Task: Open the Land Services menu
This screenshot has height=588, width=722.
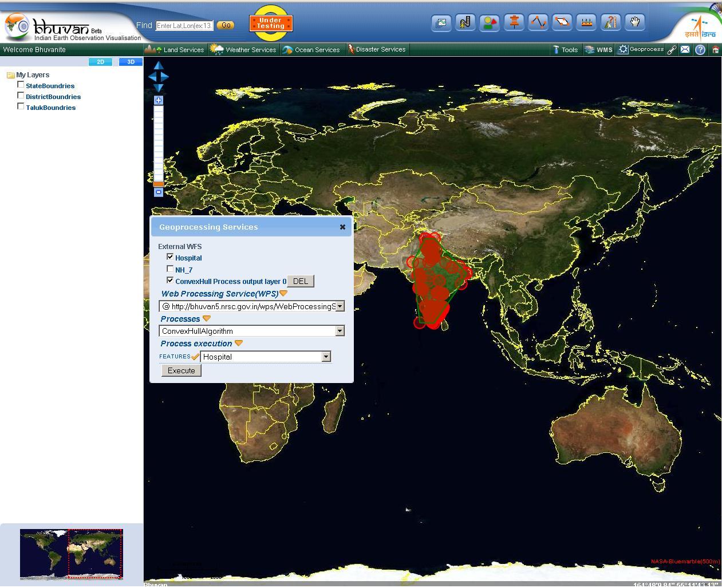Action: click(175, 50)
